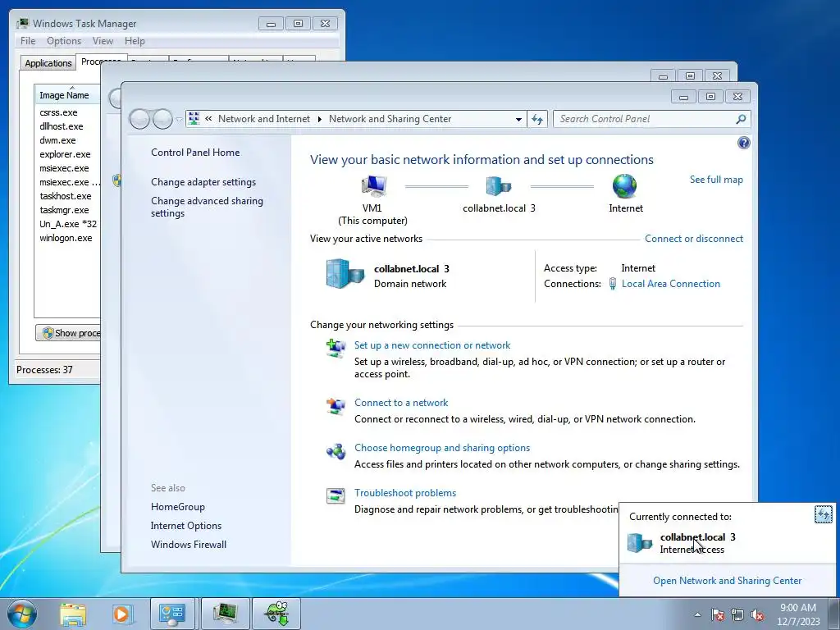Image resolution: width=840 pixels, height=630 pixels.
Task: Switch to Applications tab in Task Manager
Action: click(x=48, y=62)
